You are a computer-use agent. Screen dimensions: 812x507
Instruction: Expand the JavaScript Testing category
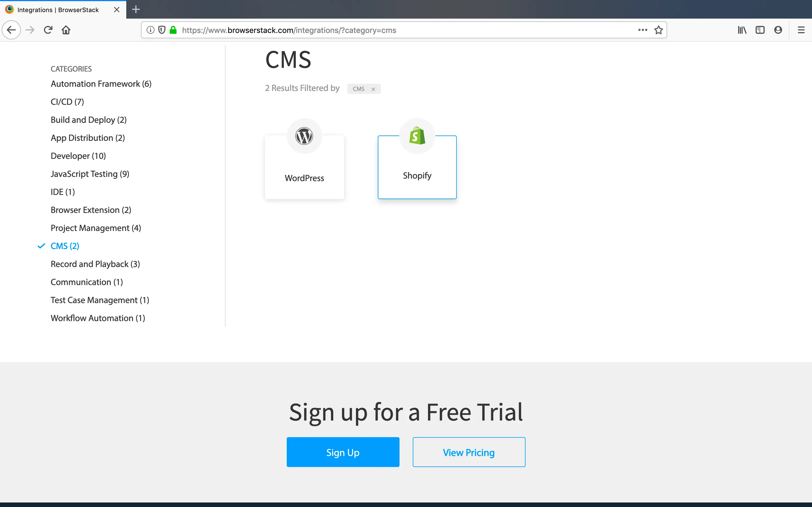tap(90, 174)
